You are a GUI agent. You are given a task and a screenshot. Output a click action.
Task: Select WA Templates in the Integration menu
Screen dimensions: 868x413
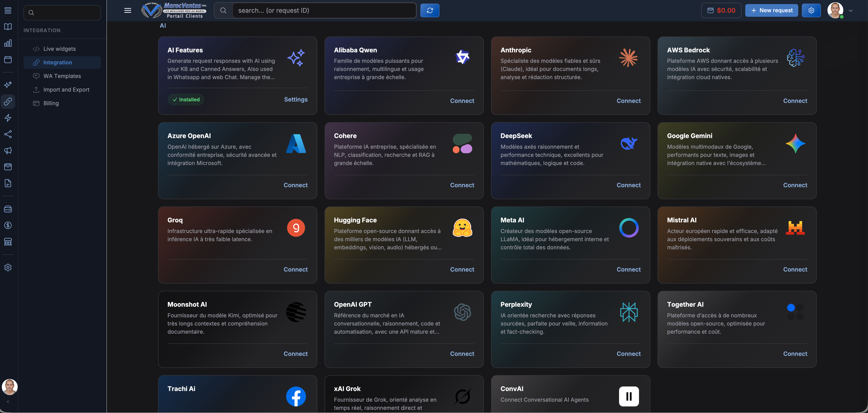tap(62, 76)
